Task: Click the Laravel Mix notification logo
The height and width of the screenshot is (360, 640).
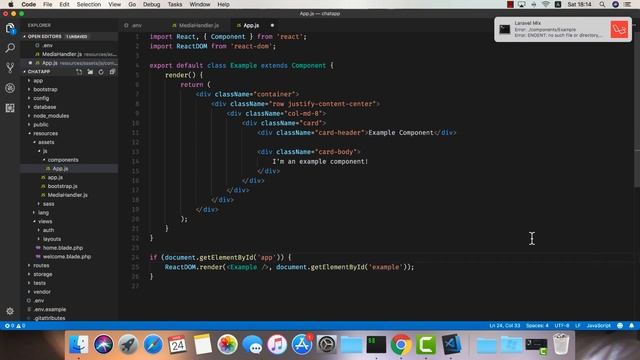Action: tap(619, 29)
